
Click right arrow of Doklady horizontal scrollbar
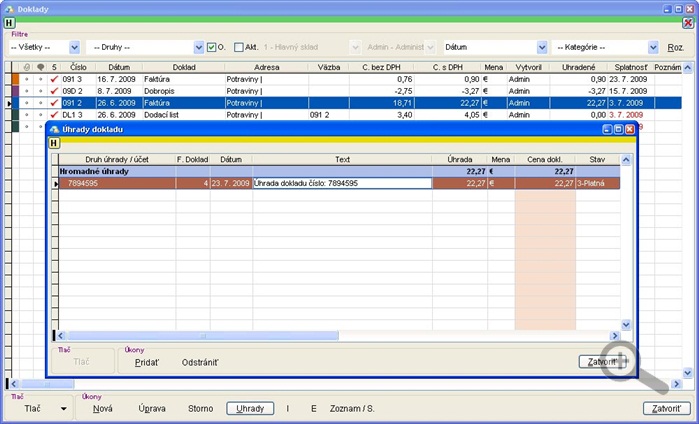tap(677, 384)
